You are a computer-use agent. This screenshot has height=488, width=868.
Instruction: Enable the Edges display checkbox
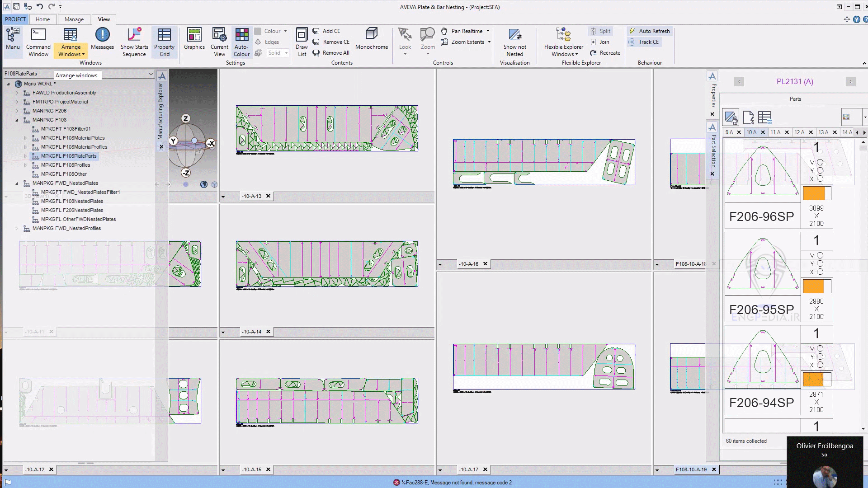[x=259, y=42]
